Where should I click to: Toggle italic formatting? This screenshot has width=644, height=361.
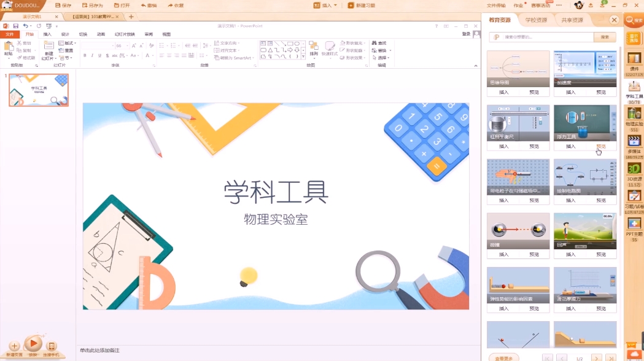pos(92,55)
